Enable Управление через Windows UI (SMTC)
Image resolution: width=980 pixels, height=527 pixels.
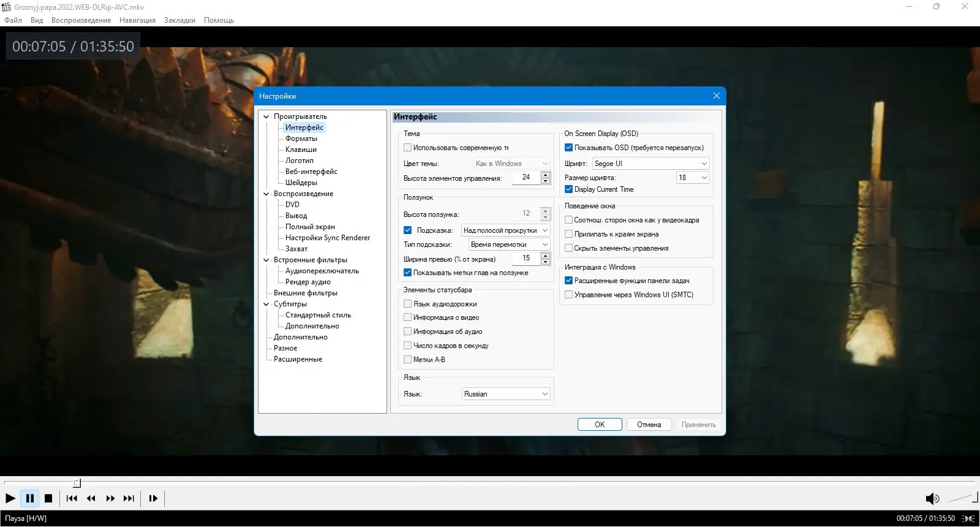point(568,295)
